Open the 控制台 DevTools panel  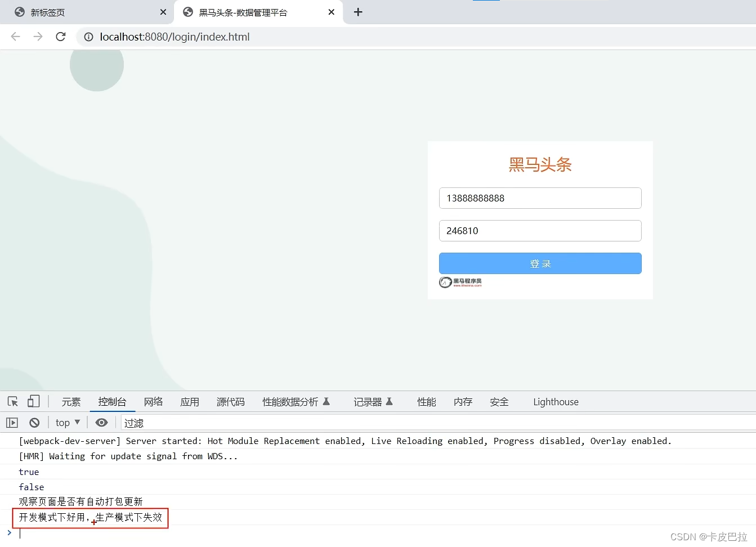pyautogui.click(x=112, y=402)
